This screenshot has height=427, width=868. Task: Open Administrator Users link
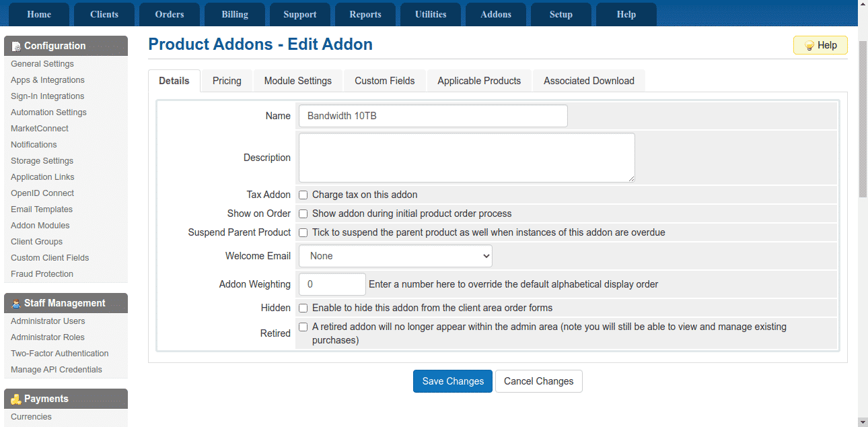[48, 321]
